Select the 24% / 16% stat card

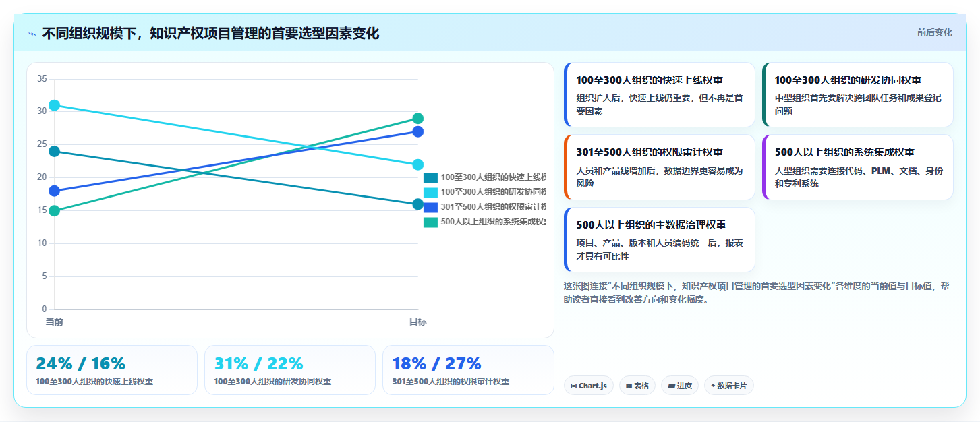click(x=112, y=370)
